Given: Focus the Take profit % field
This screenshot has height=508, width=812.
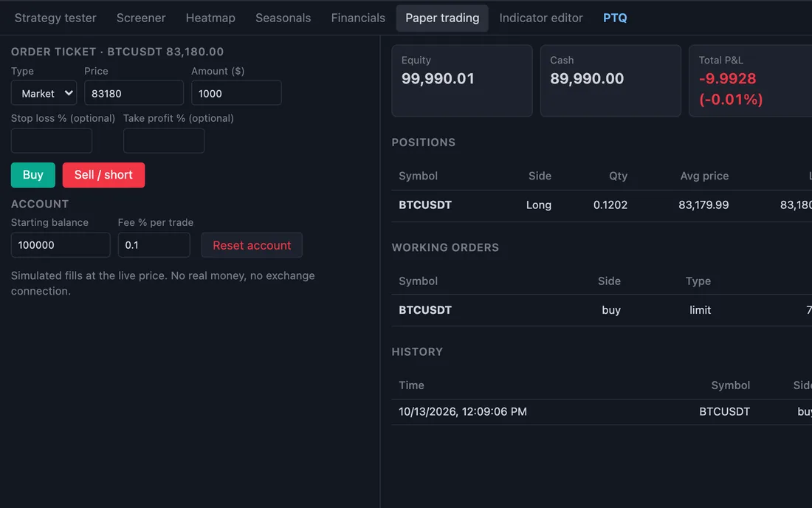Looking at the screenshot, I should 164,140.
